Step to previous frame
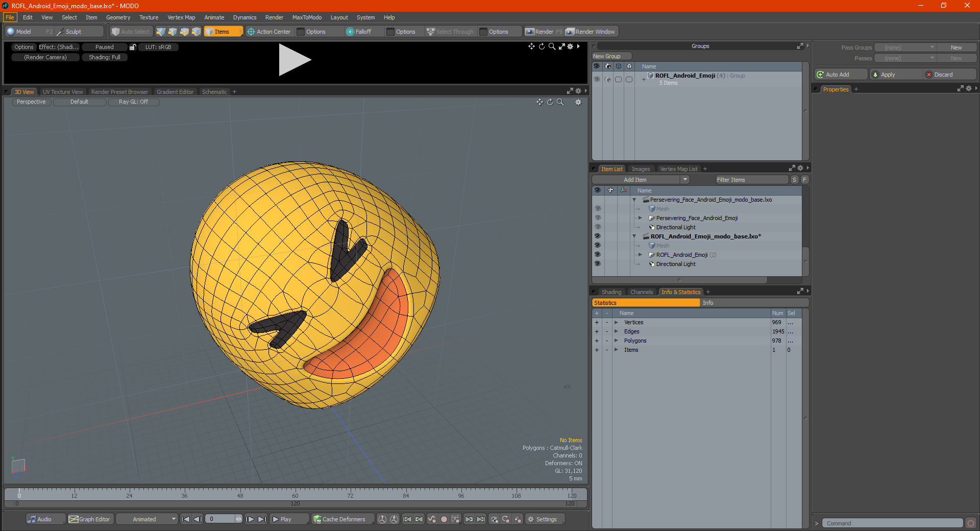This screenshot has width=980, height=531. (x=198, y=519)
